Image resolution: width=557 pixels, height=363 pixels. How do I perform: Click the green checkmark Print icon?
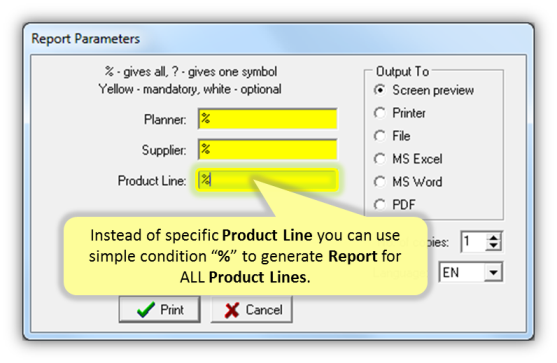pyautogui.click(x=146, y=309)
